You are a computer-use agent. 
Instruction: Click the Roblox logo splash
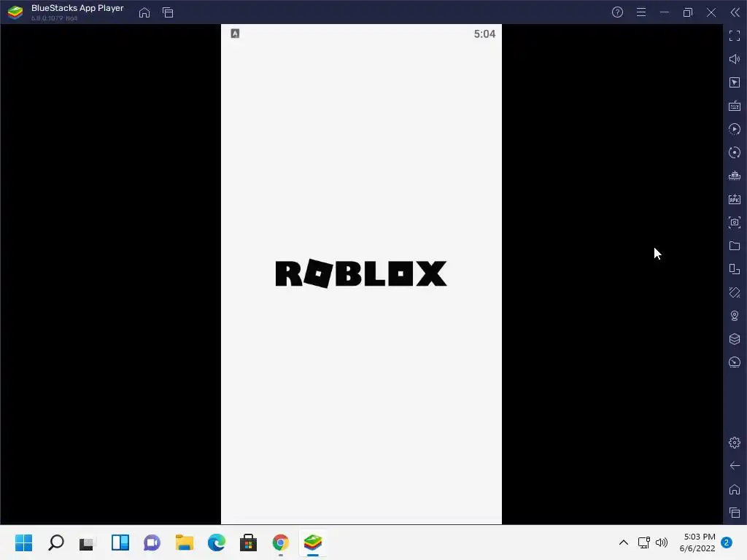point(361,273)
